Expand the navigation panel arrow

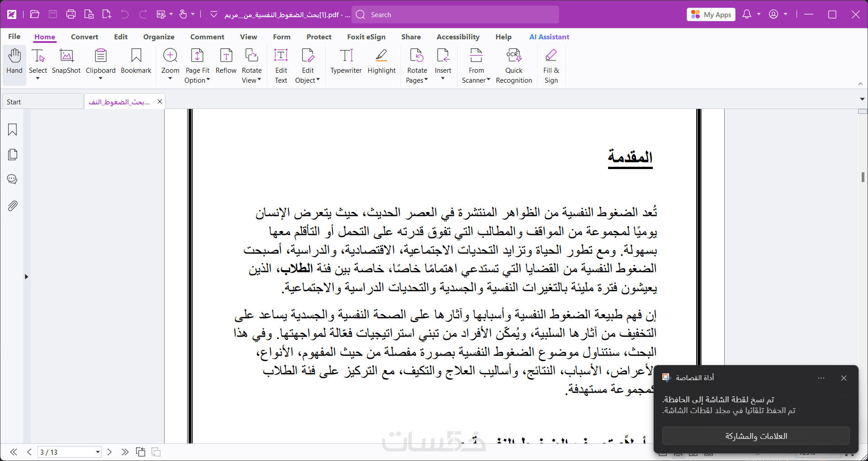(26, 277)
